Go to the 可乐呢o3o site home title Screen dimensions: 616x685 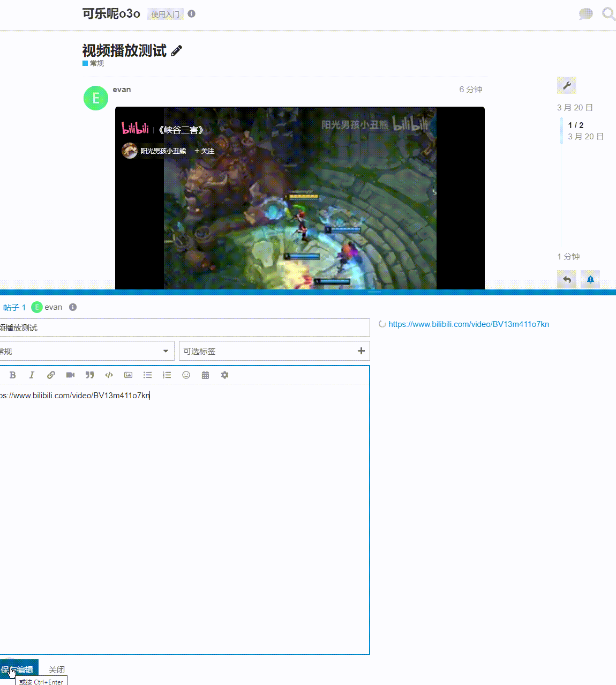coord(111,14)
